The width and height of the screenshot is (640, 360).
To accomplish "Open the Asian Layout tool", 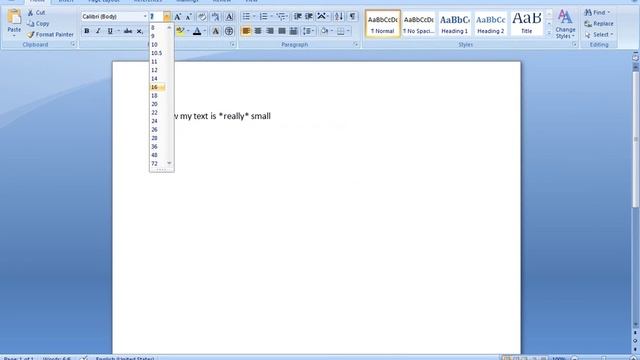I will [323, 17].
